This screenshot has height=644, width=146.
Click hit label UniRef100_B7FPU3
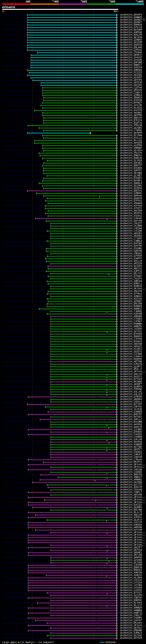click(131, 201)
